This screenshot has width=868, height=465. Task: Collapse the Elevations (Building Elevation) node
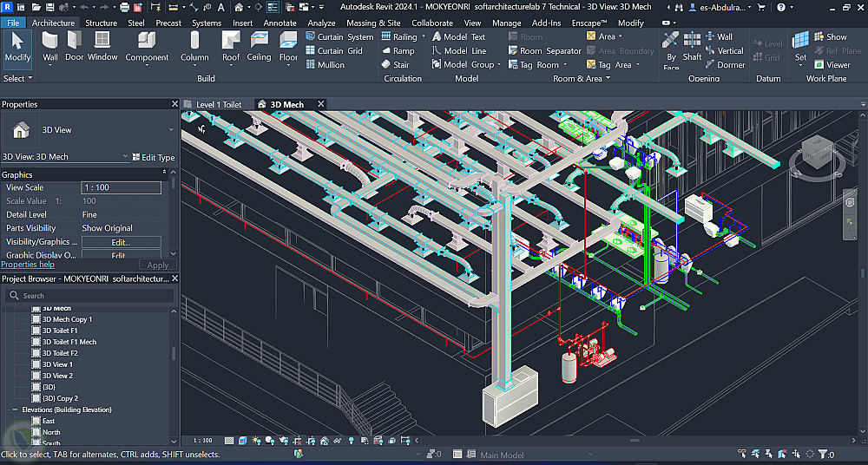coord(15,409)
